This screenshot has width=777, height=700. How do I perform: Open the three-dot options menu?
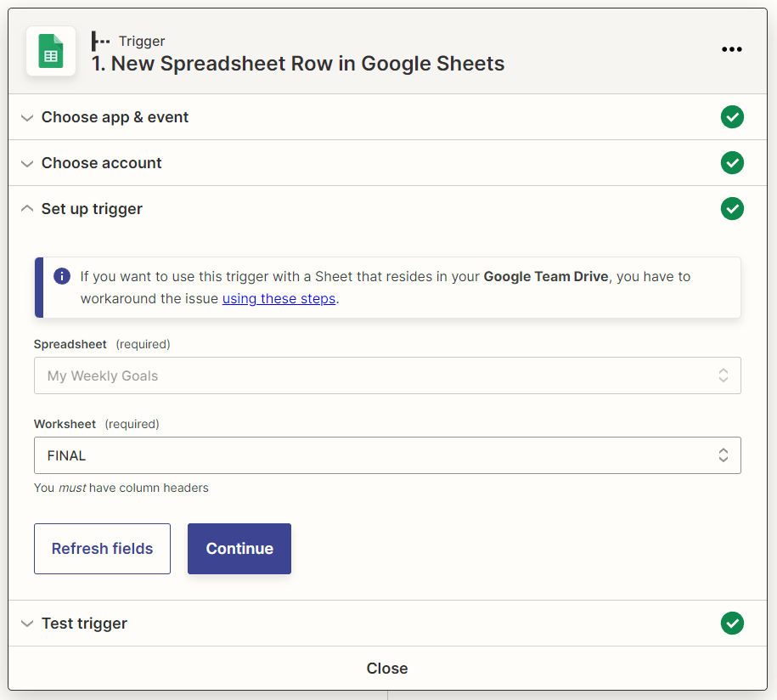(731, 49)
